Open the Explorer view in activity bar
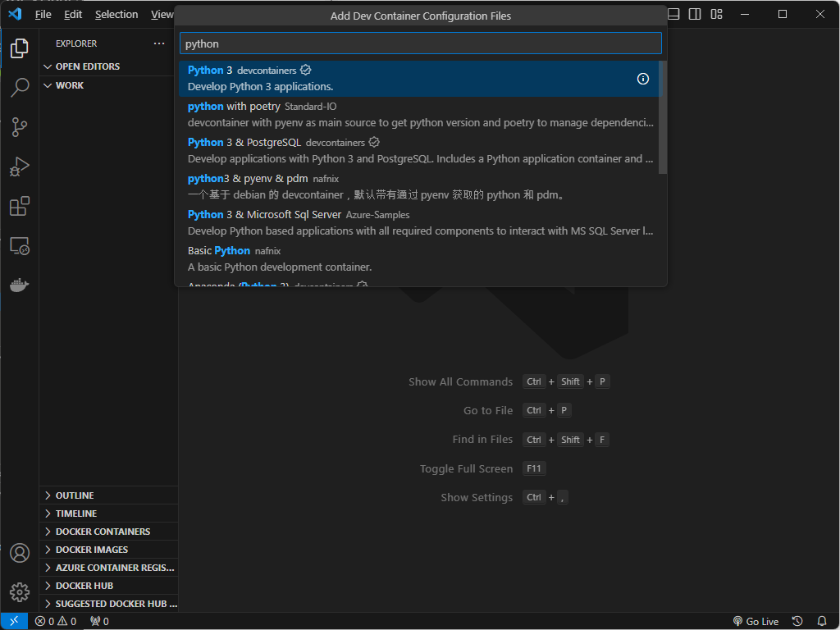Image resolution: width=840 pixels, height=630 pixels. (x=20, y=48)
